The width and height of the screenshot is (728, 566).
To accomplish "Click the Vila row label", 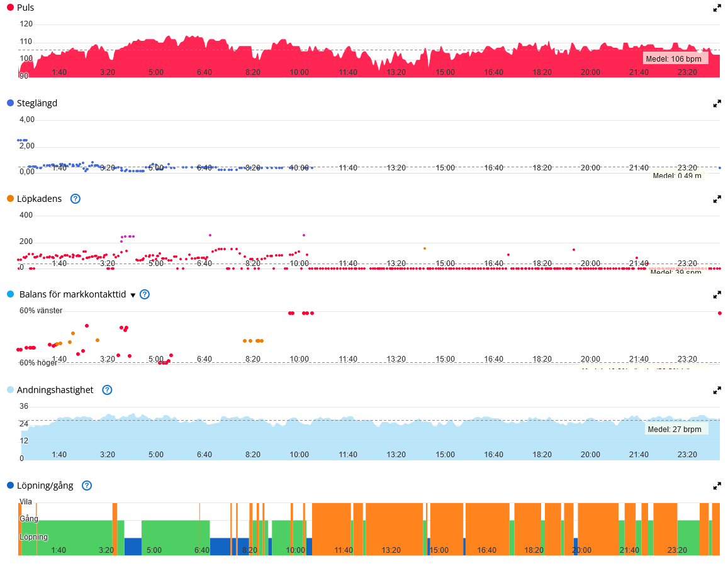I will [26, 502].
